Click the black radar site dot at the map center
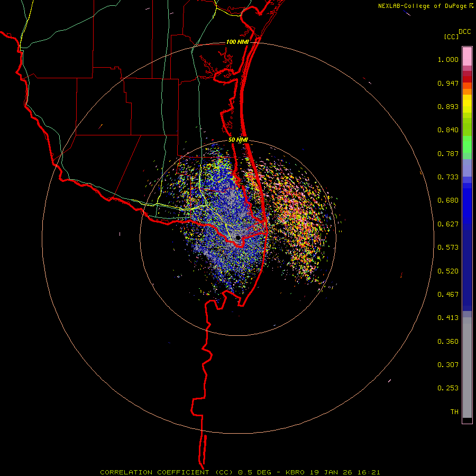The image size is (476, 476). pyautogui.click(x=238, y=237)
